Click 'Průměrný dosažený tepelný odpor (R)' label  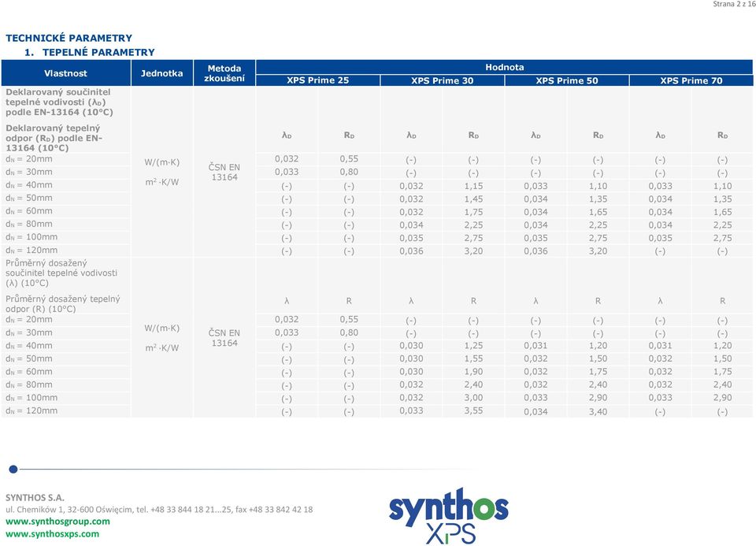point(63,304)
